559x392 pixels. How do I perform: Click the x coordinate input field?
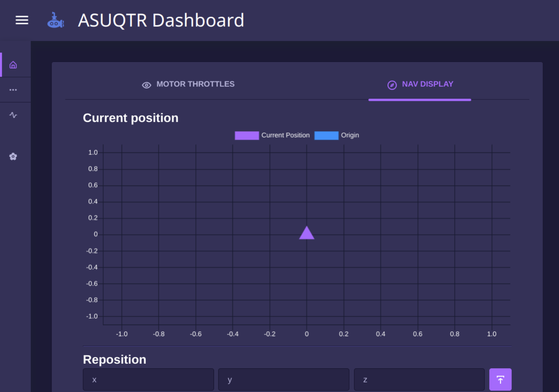(x=148, y=379)
